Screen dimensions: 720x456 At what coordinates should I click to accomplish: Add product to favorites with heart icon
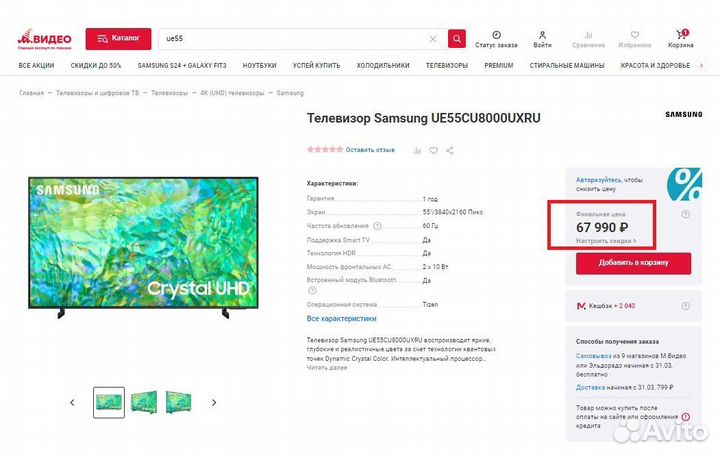pyautogui.click(x=433, y=151)
